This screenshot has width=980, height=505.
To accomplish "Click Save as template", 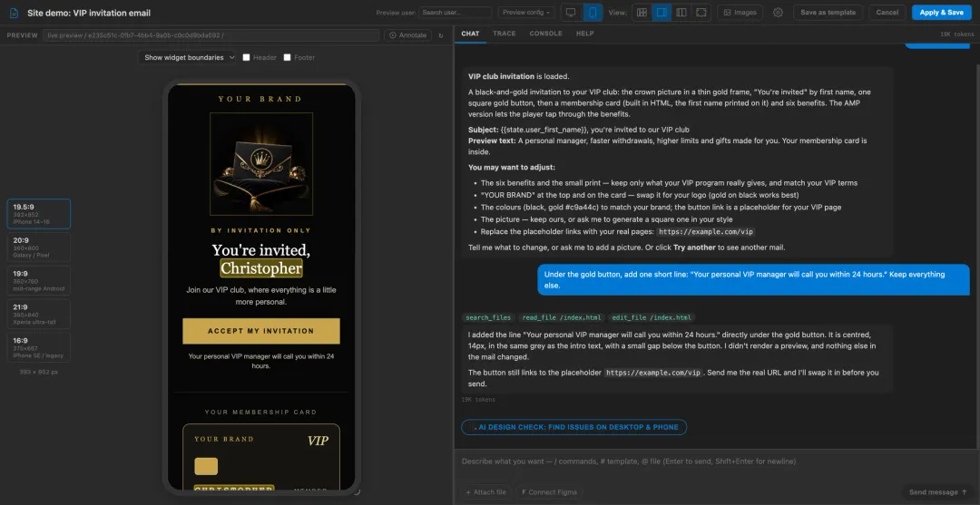I will click(x=828, y=13).
